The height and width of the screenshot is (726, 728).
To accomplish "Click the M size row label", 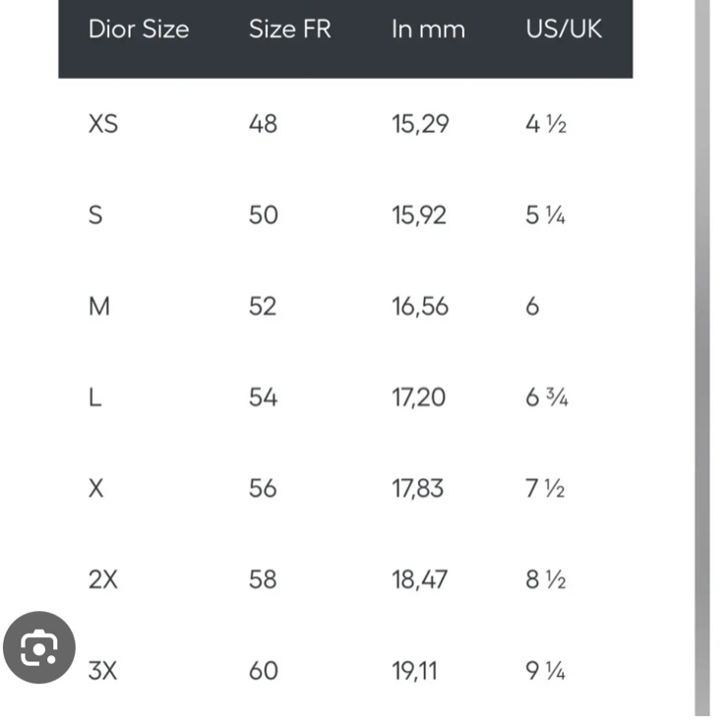I will (98, 307).
